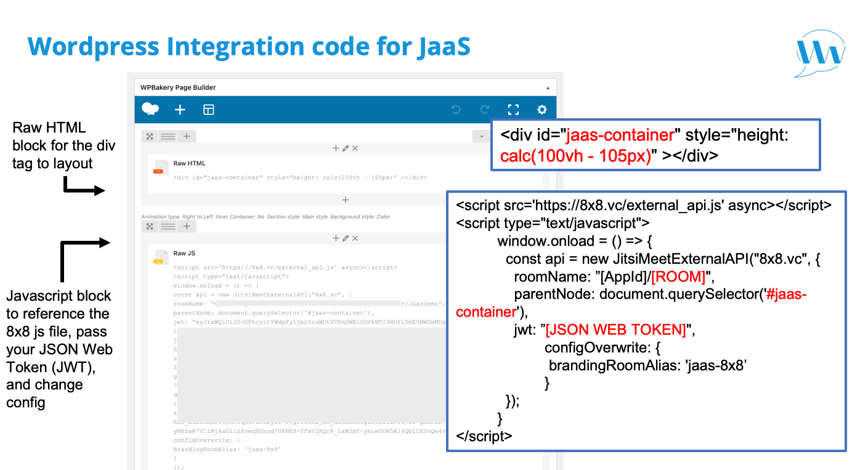Edit column via pencil above Raw HTML
This screenshot has height=470, width=868.
346,148
